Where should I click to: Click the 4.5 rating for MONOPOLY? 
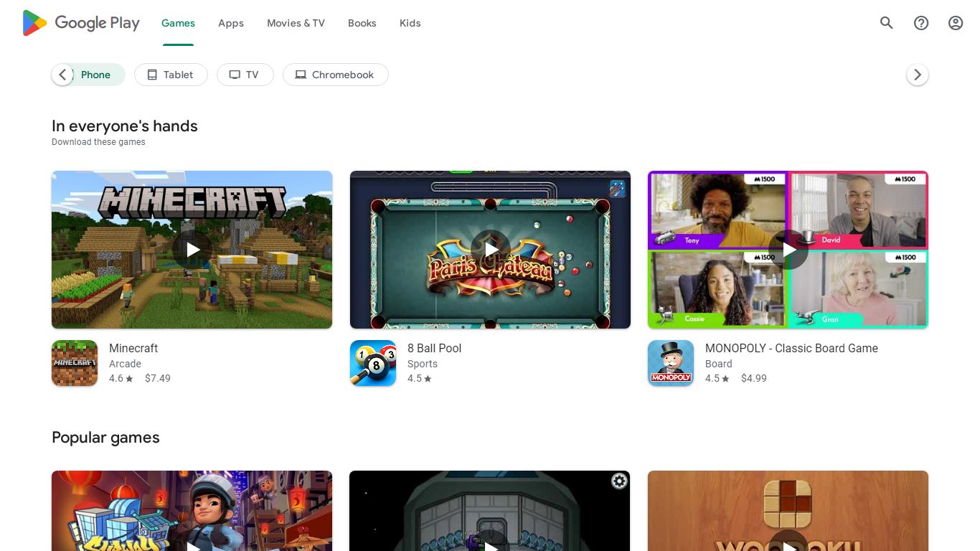point(717,378)
